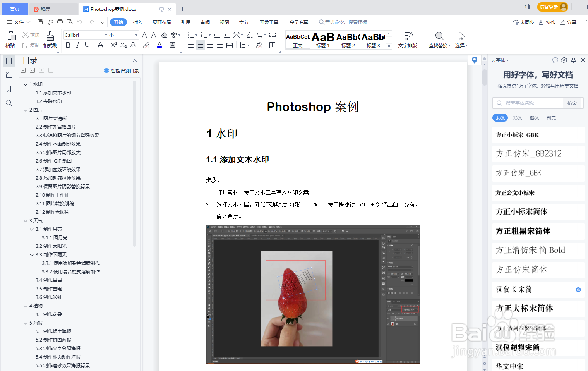
Task: Apply superscript X² formatting
Action: [x=113, y=45]
